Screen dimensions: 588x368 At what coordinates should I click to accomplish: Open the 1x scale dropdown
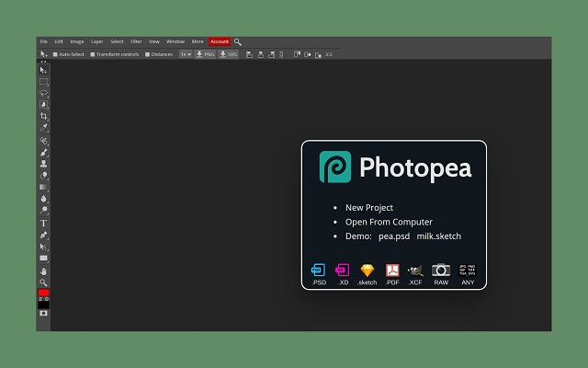pyautogui.click(x=186, y=54)
